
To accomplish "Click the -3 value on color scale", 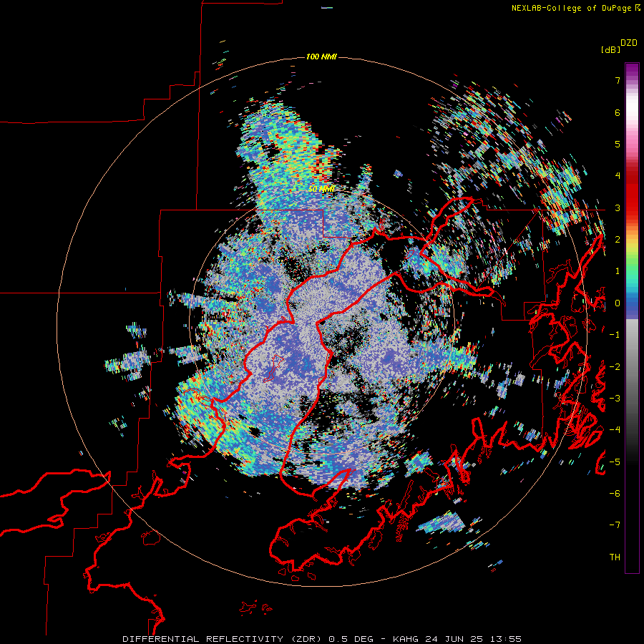I will tap(615, 399).
